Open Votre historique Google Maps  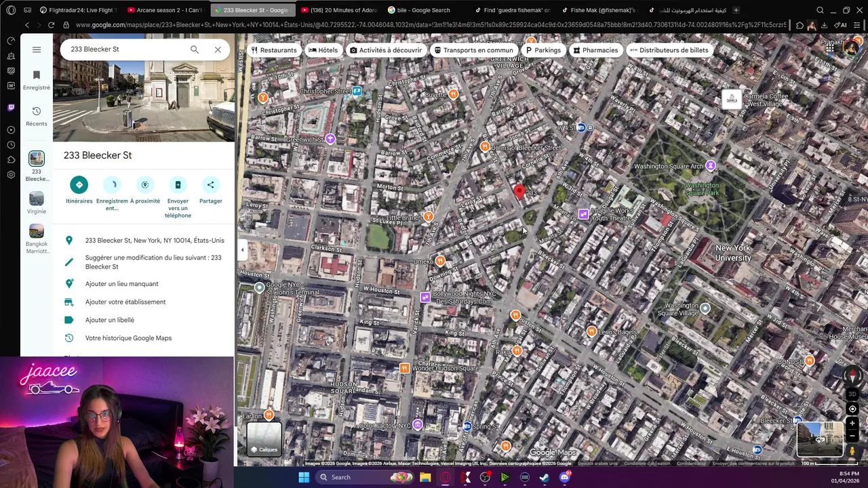click(x=128, y=338)
